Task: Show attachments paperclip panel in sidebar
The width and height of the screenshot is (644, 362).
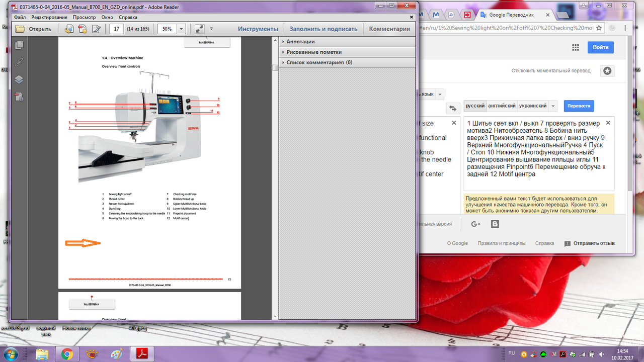Action: (19, 62)
